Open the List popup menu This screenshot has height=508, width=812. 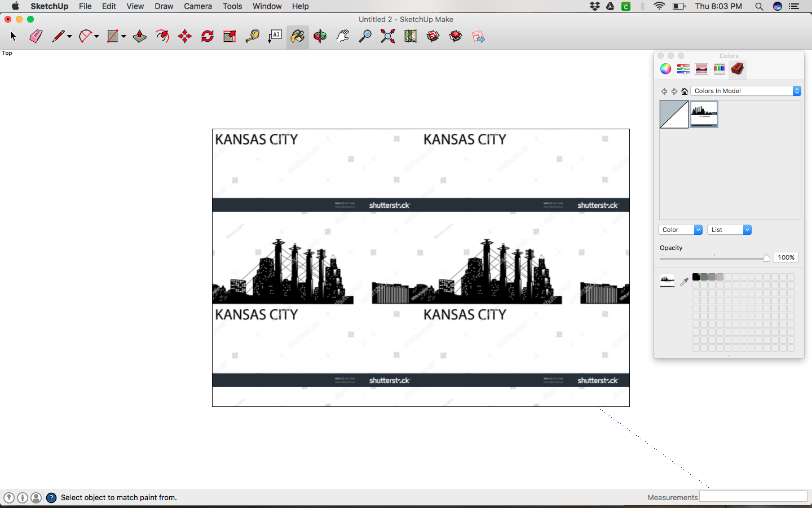pyautogui.click(x=729, y=230)
